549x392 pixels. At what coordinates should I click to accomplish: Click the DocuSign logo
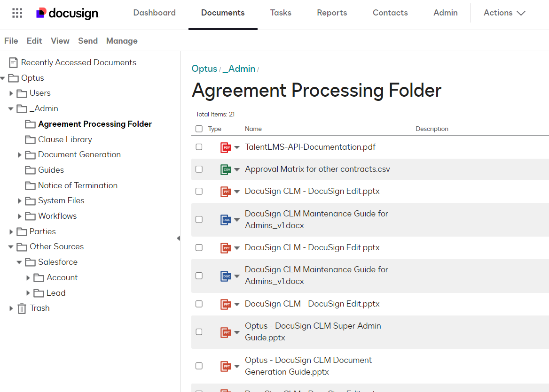(x=67, y=14)
